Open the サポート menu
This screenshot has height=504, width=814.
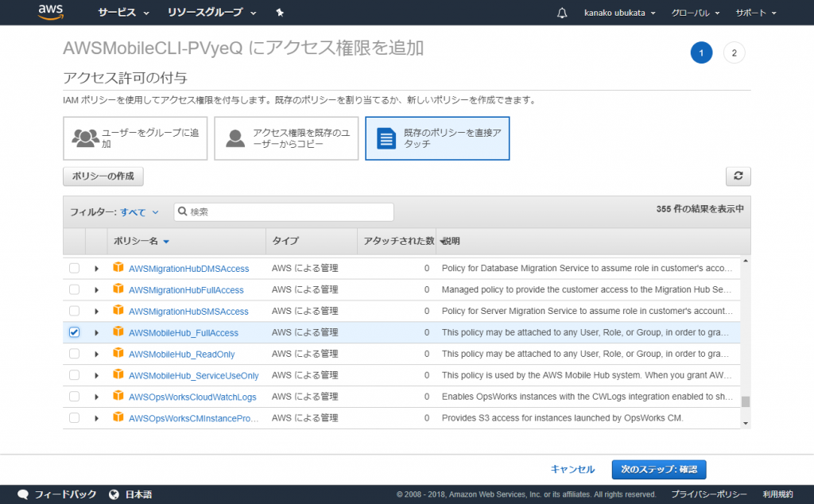[x=756, y=13]
